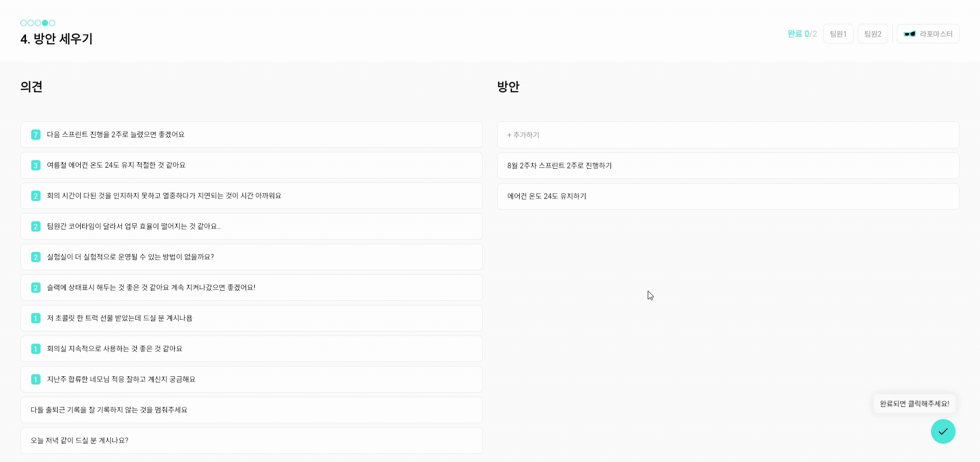Screen dimensions: 980x462
Task: Select the 출퇴근 기록 opinion card
Action: (x=251, y=410)
